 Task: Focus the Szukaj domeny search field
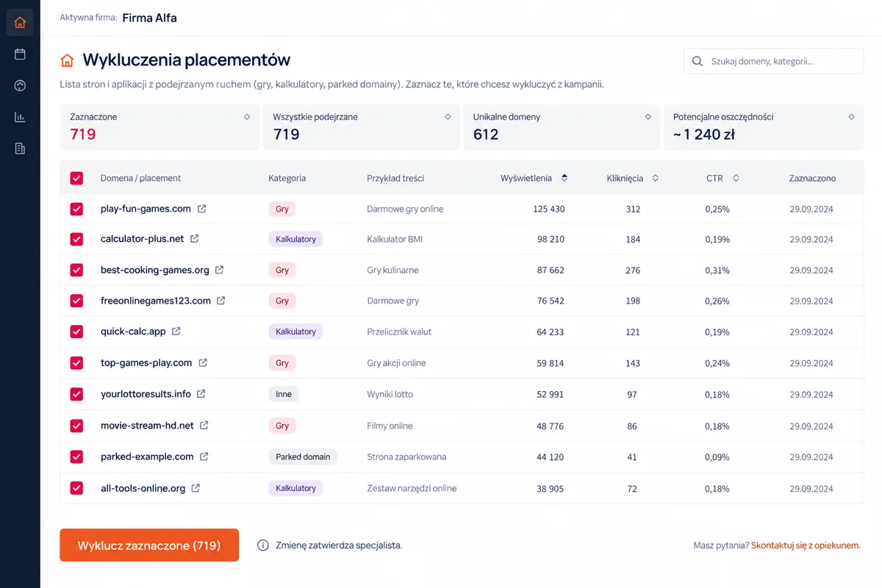coord(774,61)
